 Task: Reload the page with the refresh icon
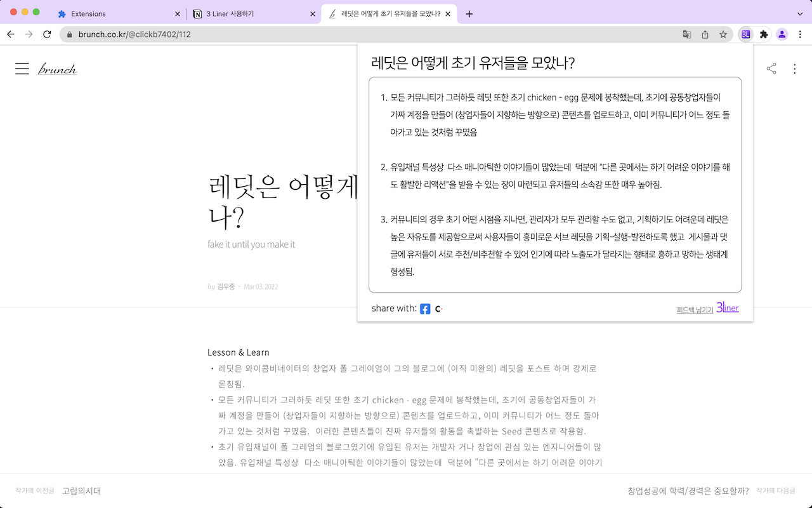coord(47,34)
